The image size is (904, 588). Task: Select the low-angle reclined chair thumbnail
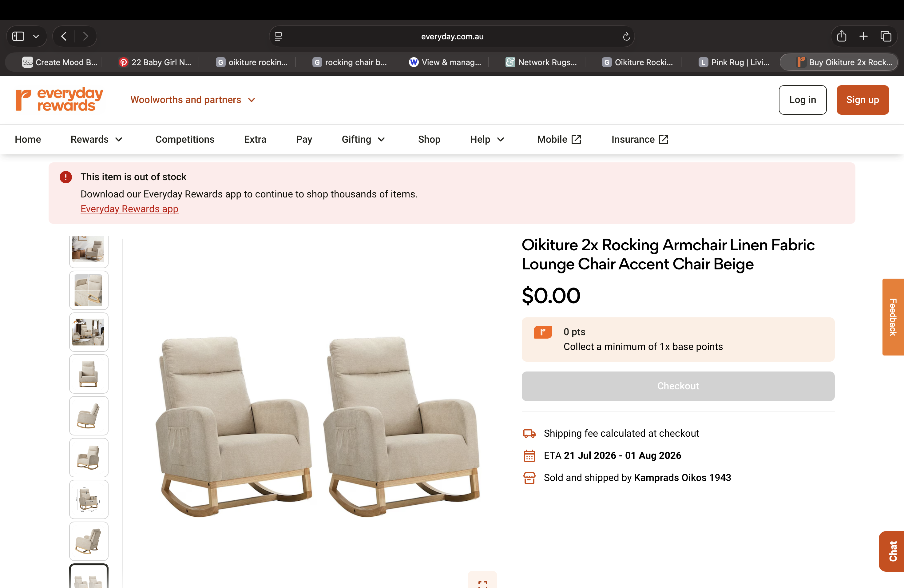(x=89, y=541)
